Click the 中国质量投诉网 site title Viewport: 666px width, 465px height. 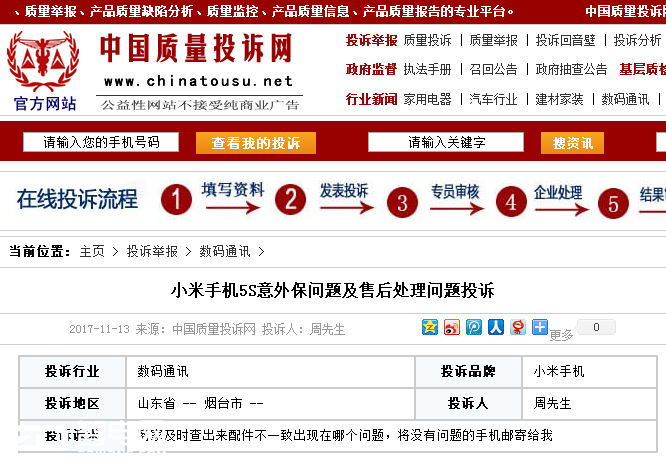click(x=196, y=48)
